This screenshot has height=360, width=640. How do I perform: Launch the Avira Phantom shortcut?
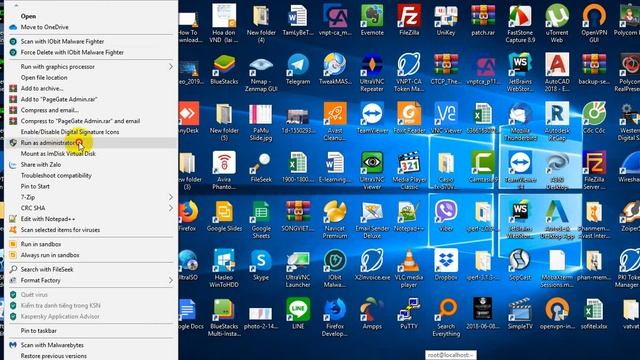(x=224, y=171)
